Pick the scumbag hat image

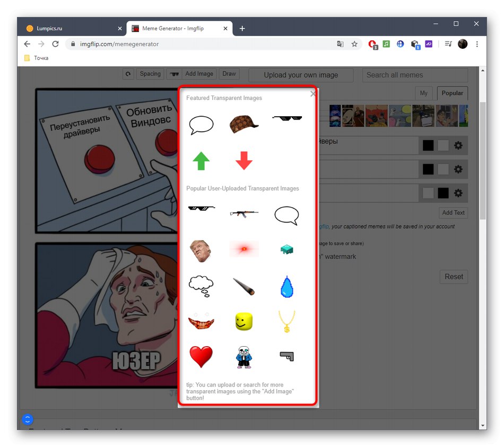pyautogui.click(x=244, y=124)
